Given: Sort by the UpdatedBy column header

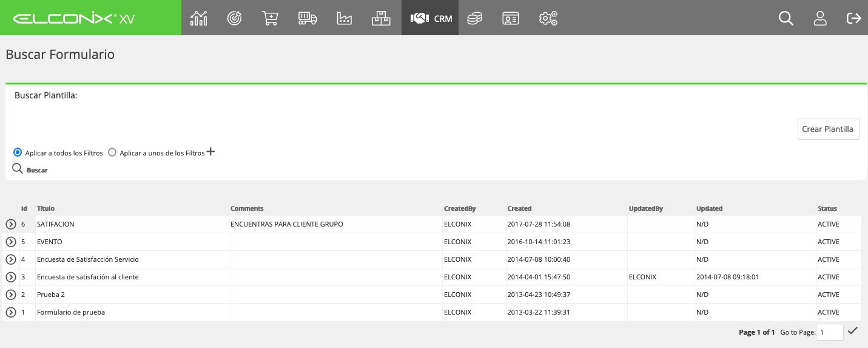Looking at the screenshot, I should (x=646, y=208).
